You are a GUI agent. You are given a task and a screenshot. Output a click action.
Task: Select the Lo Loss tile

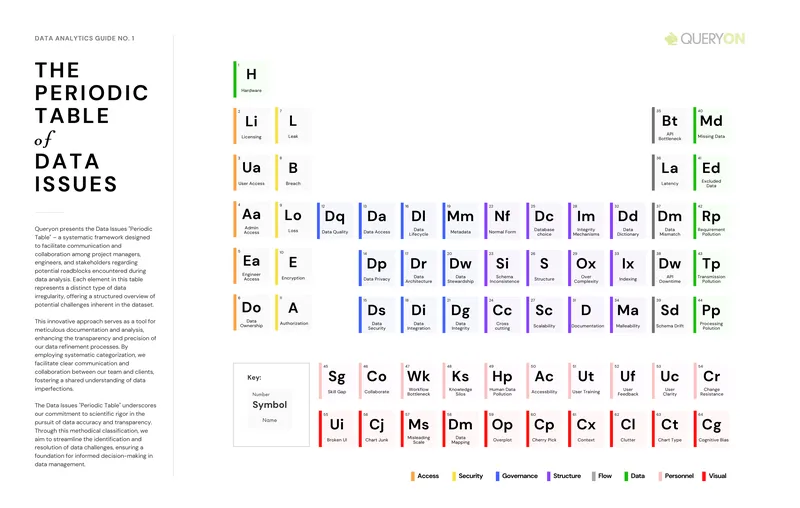coord(293,219)
